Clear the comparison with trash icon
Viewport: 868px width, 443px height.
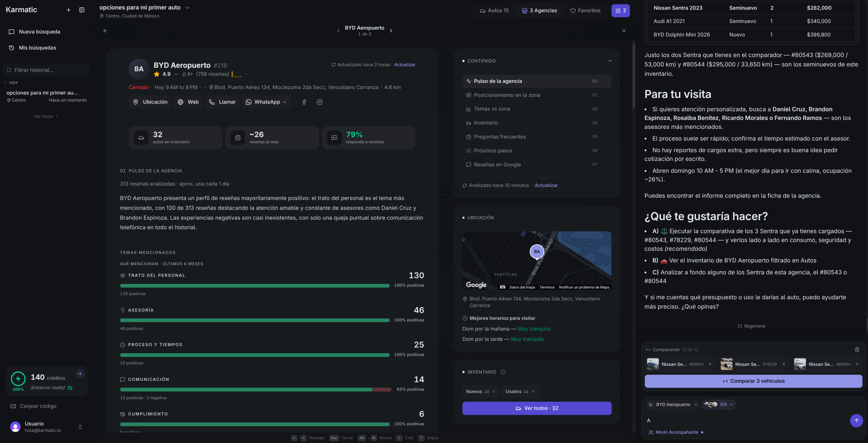click(x=857, y=350)
